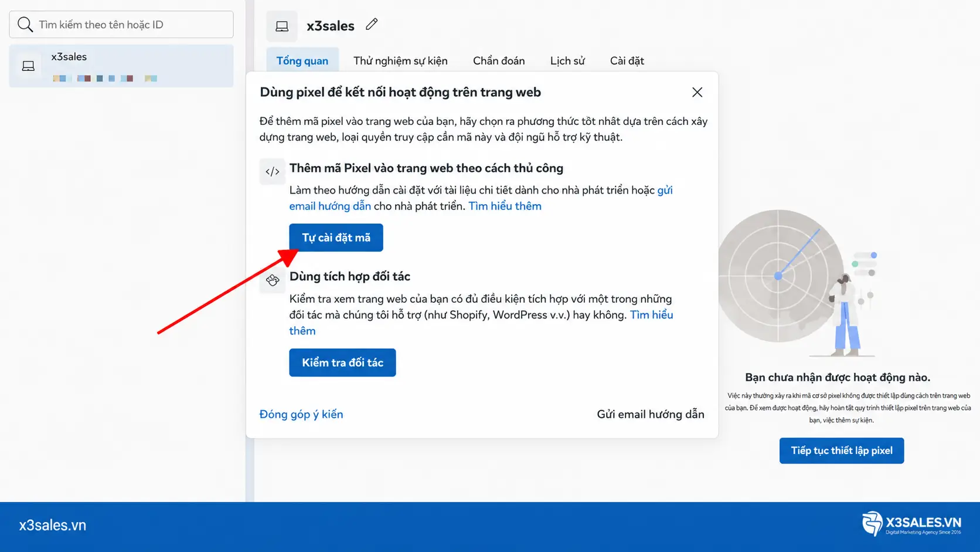Click the handshake partner integration icon

273,280
